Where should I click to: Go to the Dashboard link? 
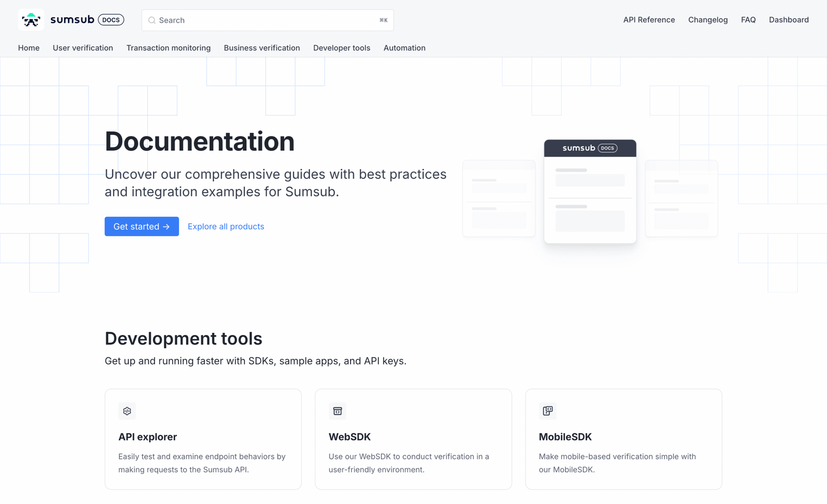point(788,20)
